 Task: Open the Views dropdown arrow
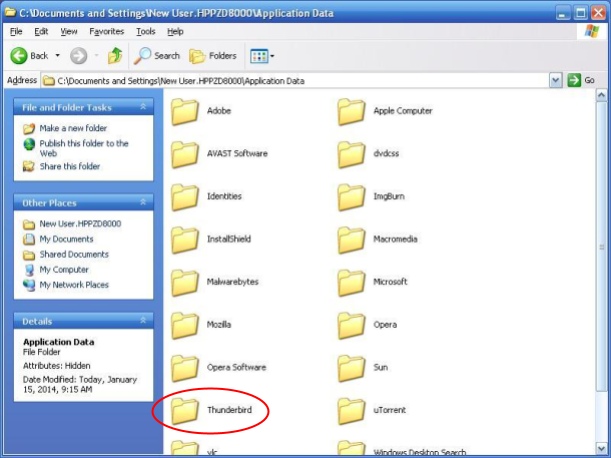272,56
